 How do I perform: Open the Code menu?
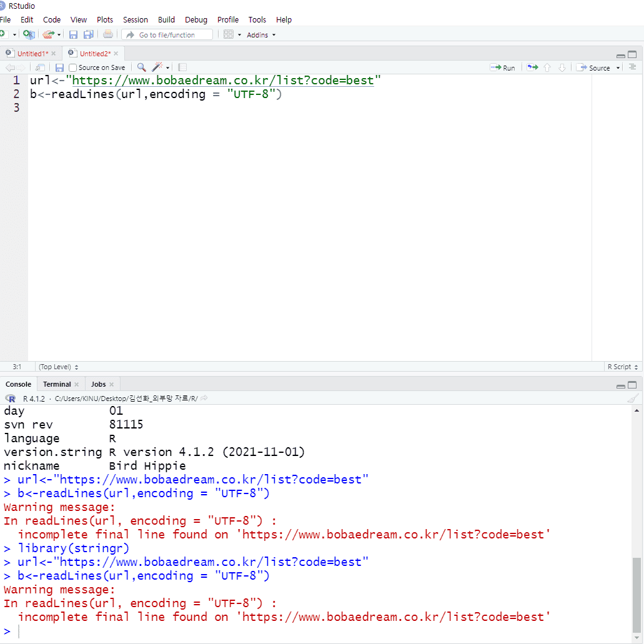tap(52, 20)
